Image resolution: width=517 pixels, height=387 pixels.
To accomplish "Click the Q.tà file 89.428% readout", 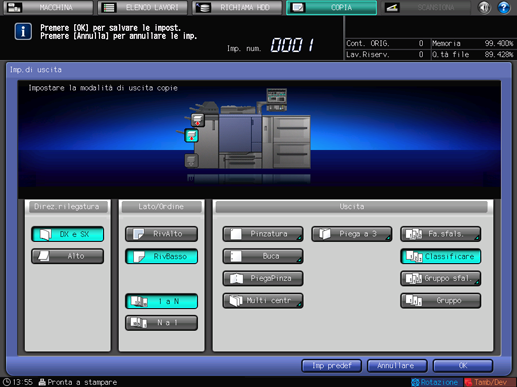I will 473,54.
